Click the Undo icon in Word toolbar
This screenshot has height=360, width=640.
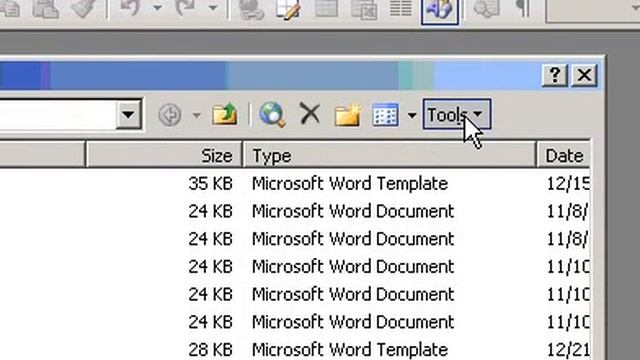tap(130, 8)
